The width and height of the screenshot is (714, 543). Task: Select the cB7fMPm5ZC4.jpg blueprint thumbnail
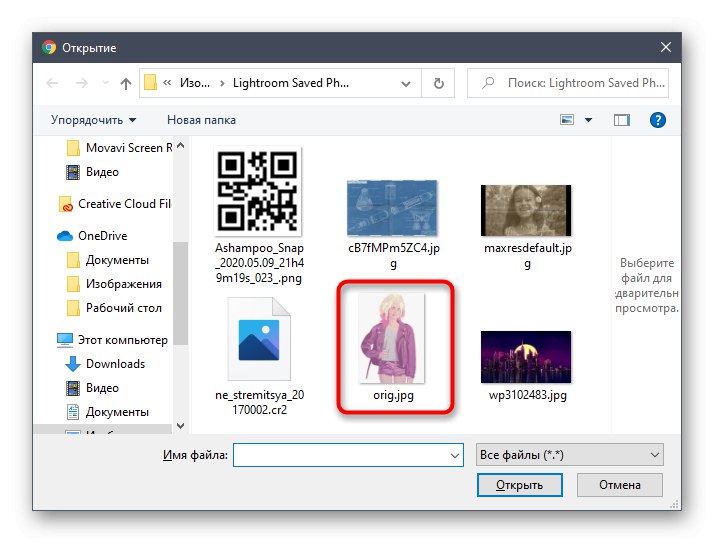click(392, 208)
